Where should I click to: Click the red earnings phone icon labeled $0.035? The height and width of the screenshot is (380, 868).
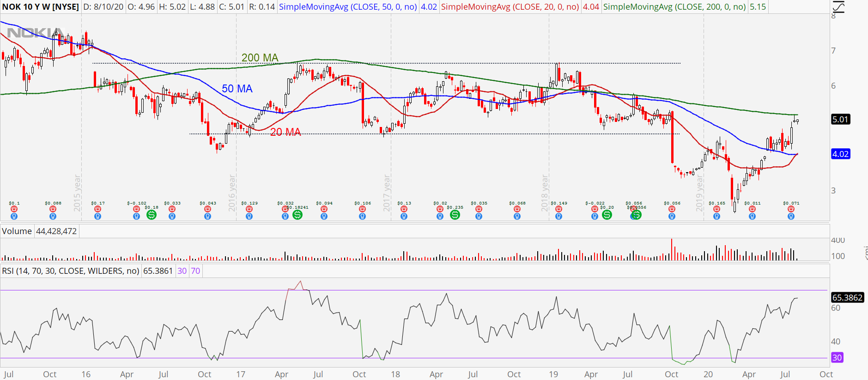tap(479, 209)
